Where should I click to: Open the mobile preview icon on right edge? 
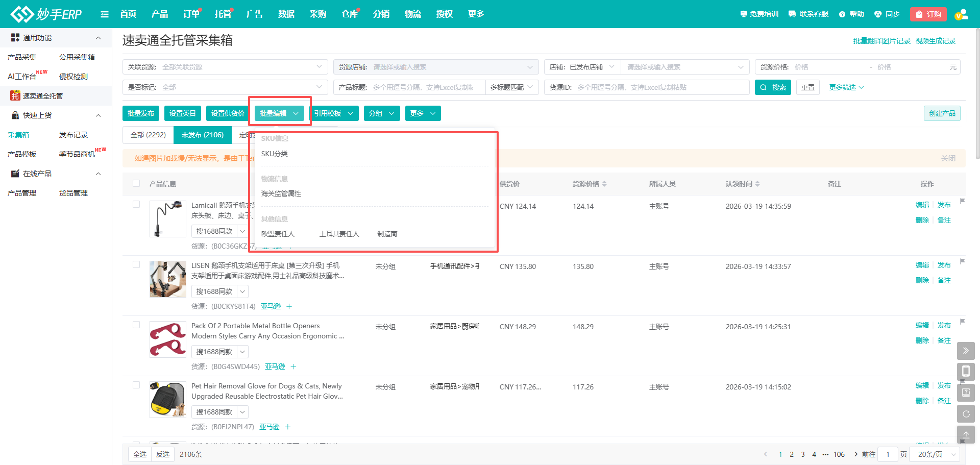(966, 372)
